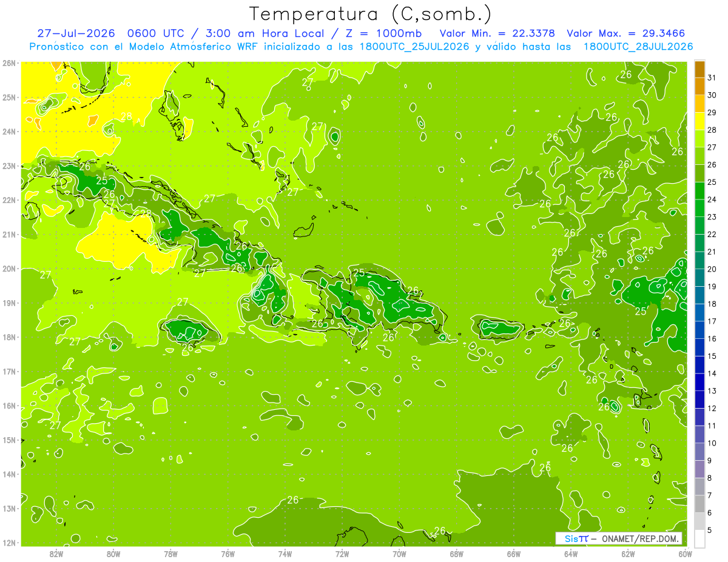728x562 pixels.
Task: Click the title "Temperatura (C,somb.)"
Action: tap(371, 14)
